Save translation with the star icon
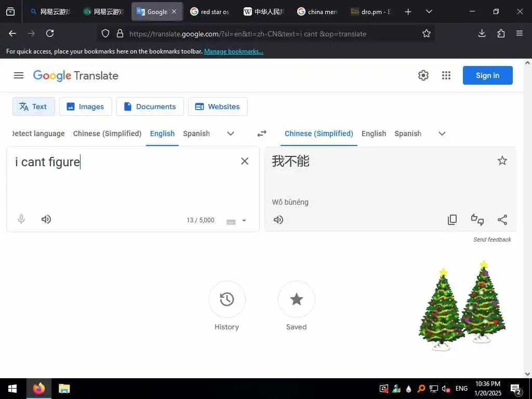Image resolution: width=532 pixels, height=399 pixels. [x=502, y=161]
